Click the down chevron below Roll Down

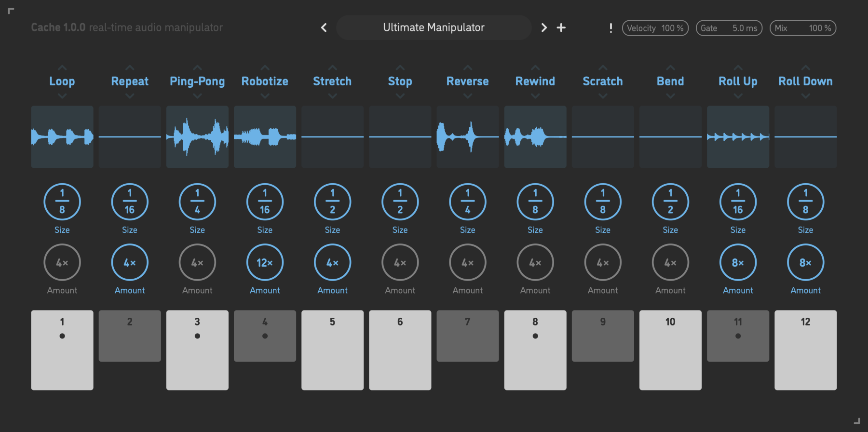805,96
